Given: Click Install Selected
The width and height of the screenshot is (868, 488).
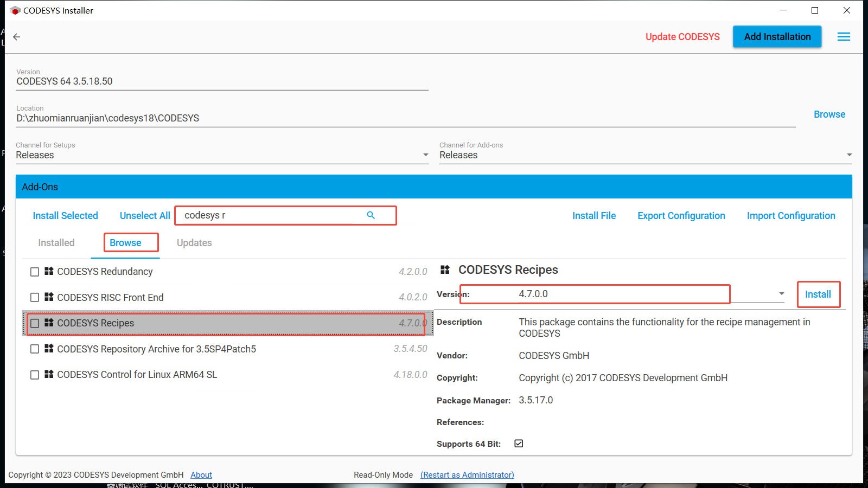Looking at the screenshot, I should coord(65,216).
